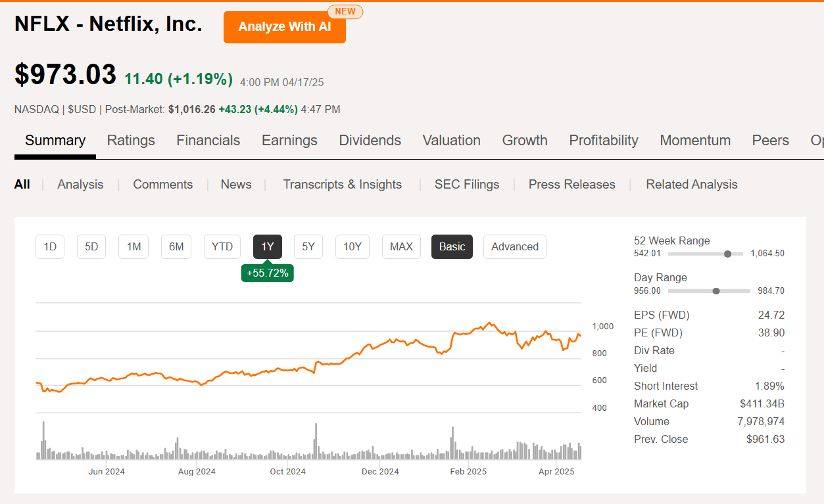The image size is (824, 504).
Task: Switch chart to Advanced mode
Action: pyautogui.click(x=514, y=246)
